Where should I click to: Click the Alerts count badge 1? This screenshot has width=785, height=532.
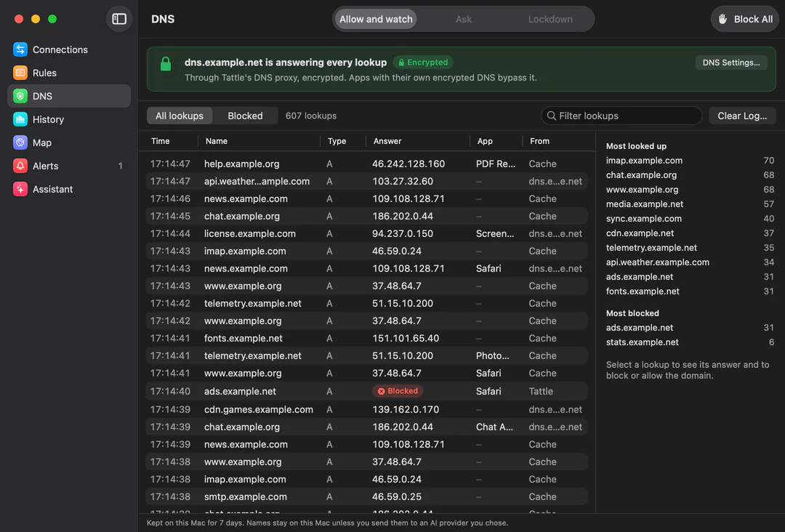pos(120,166)
